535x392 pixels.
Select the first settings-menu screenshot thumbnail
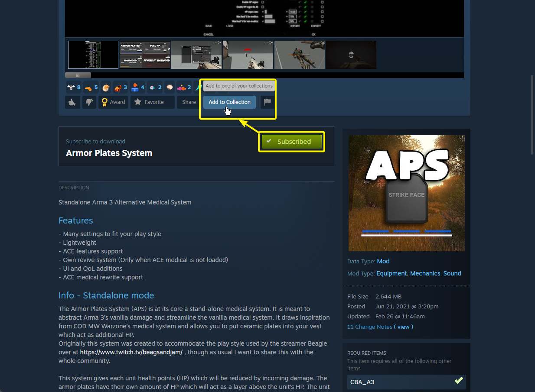tap(93, 55)
